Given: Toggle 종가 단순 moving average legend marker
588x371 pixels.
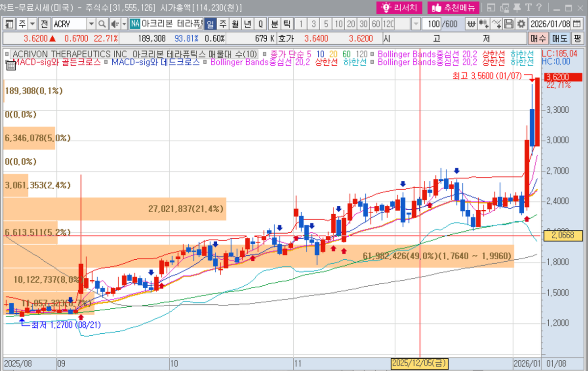Looking at the screenshot, I should click(264, 54).
